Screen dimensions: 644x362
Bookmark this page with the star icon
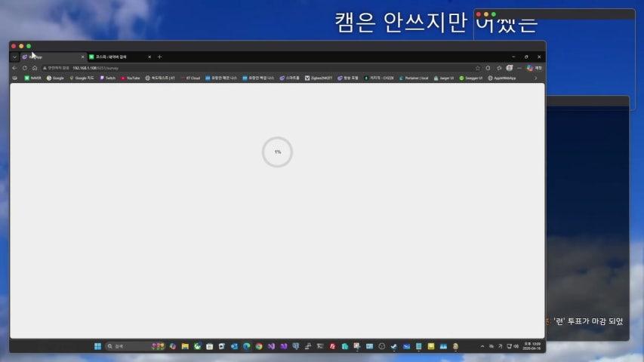478,68
